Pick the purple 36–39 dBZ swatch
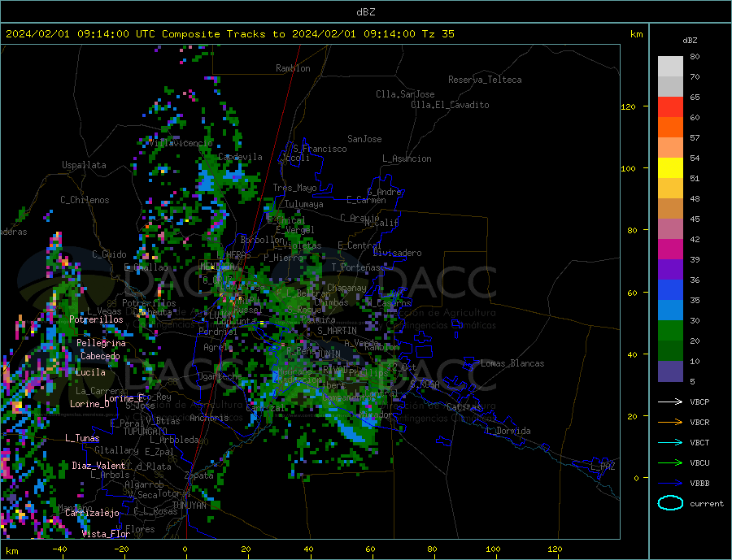The height and width of the screenshot is (560, 732). pos(670,270)
